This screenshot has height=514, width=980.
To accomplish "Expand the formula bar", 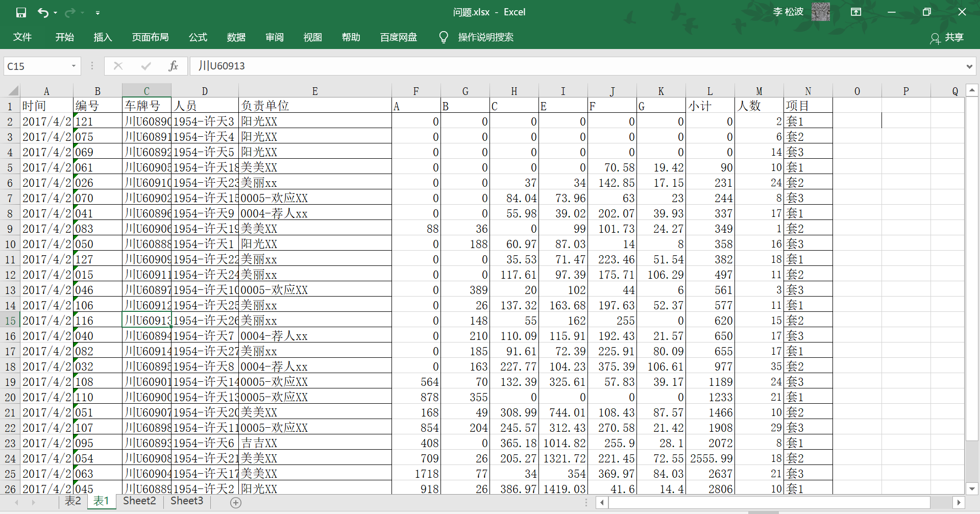I will (x=969, y=66).
